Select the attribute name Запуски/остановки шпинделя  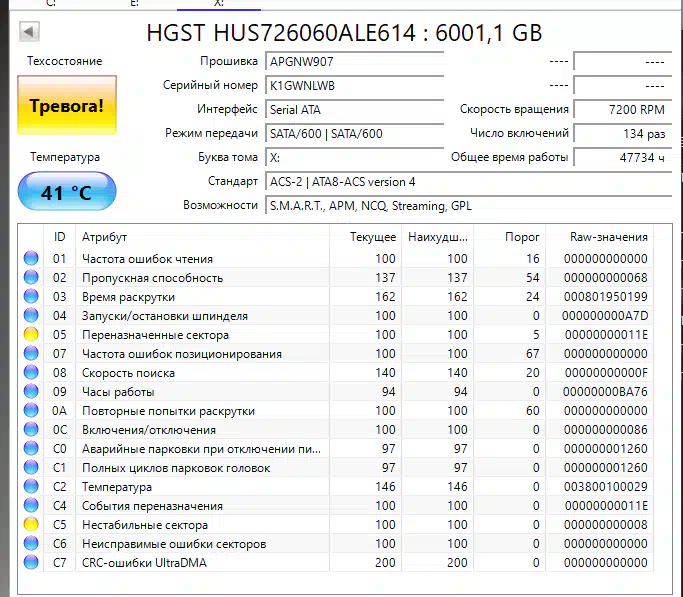[165, 316]
